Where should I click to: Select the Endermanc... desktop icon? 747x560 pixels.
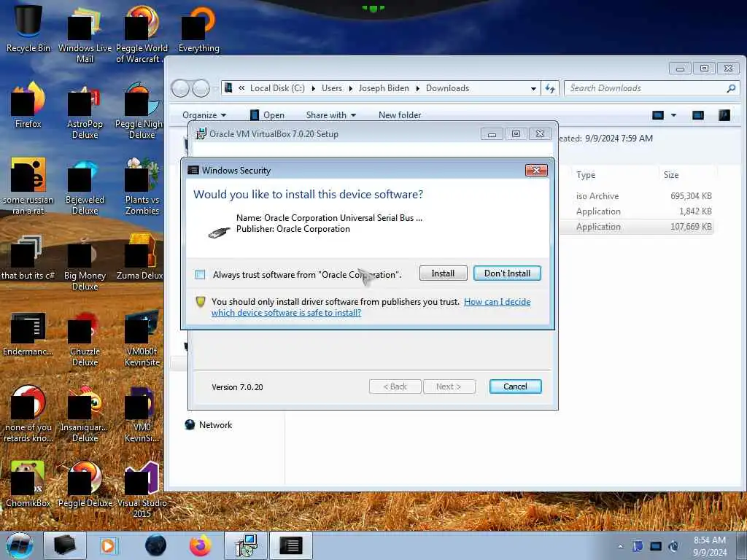click(x=28, y=333)
